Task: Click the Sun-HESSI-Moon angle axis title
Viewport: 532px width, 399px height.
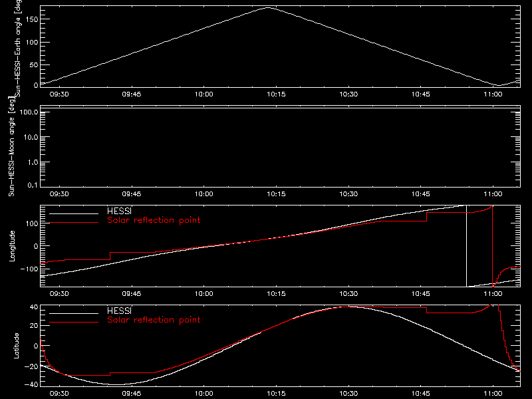Action: pyautogui.click(x=11, y=146)
